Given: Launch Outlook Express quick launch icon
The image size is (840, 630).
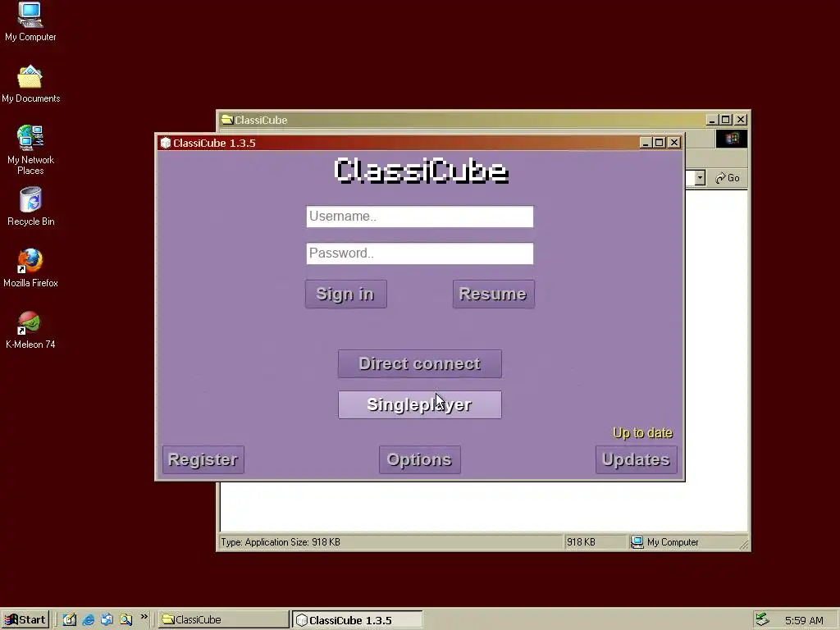Looking at the screenshot, I should (x=107, y=620).
